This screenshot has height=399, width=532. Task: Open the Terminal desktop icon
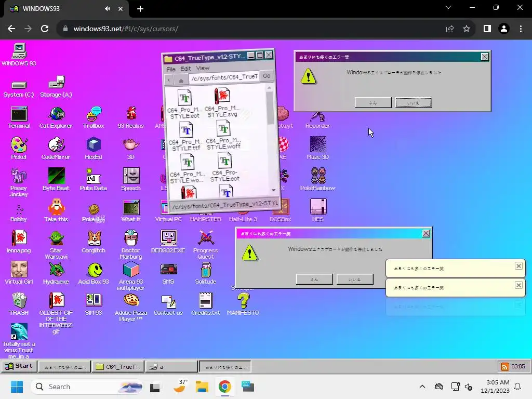(19, 117)
